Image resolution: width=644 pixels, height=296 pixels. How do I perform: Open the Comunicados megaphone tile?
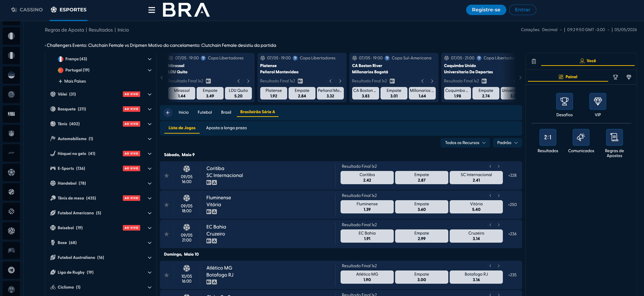(581, 137)
